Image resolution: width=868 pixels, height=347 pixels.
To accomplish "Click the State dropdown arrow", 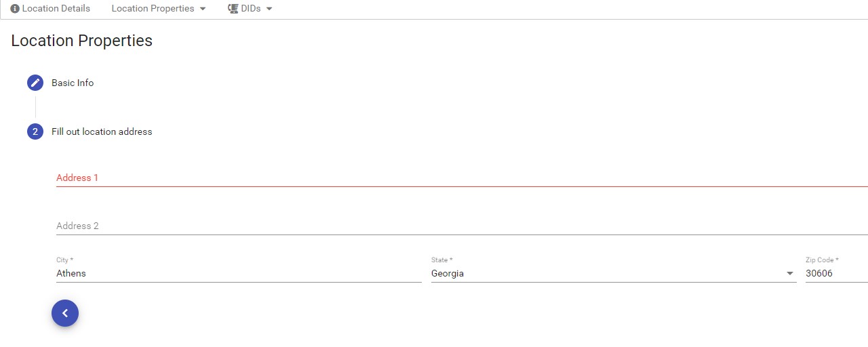I will 790,273.
